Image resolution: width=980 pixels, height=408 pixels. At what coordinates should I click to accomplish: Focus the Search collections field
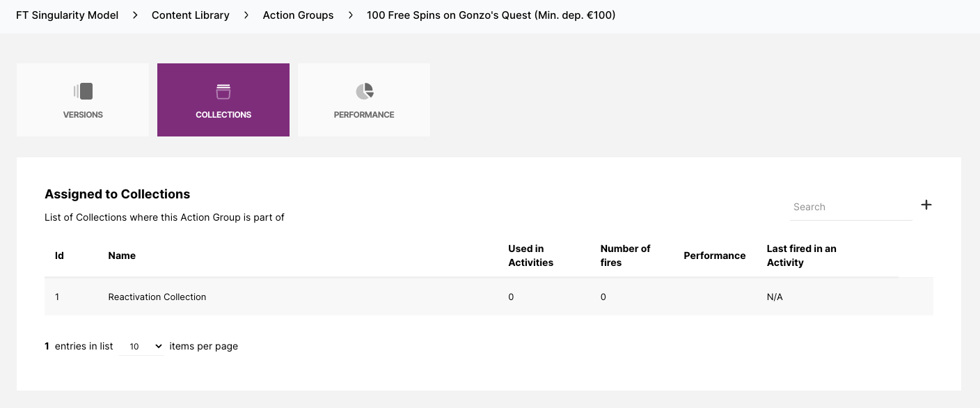tap(851, 207)
